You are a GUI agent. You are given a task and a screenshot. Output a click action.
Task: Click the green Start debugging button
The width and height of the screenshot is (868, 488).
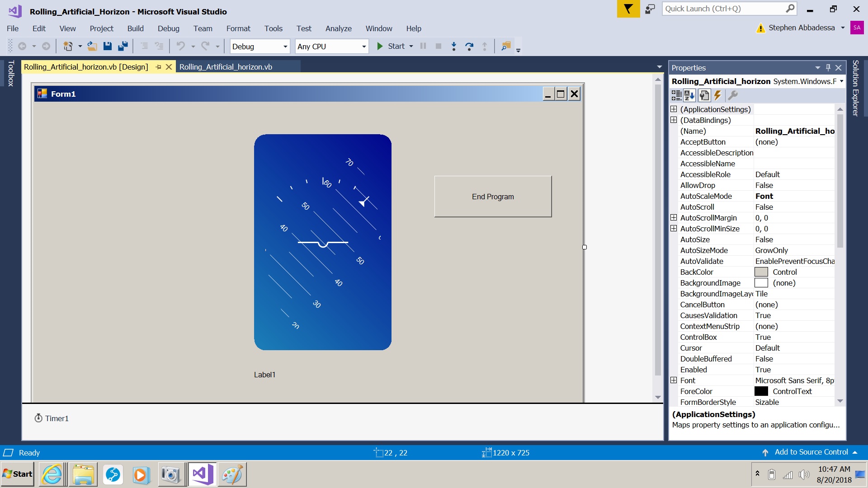[x=391, y=46]
